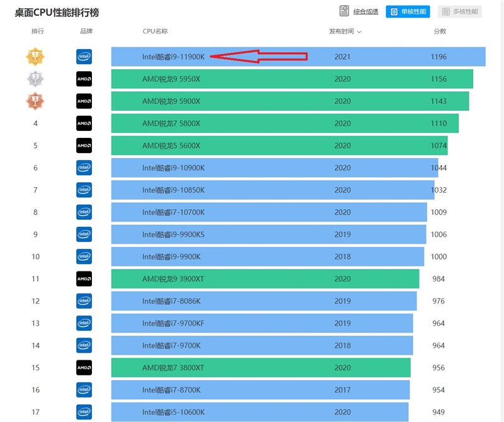Switch to the 综合成绩 tab

[x=365, y=11]
